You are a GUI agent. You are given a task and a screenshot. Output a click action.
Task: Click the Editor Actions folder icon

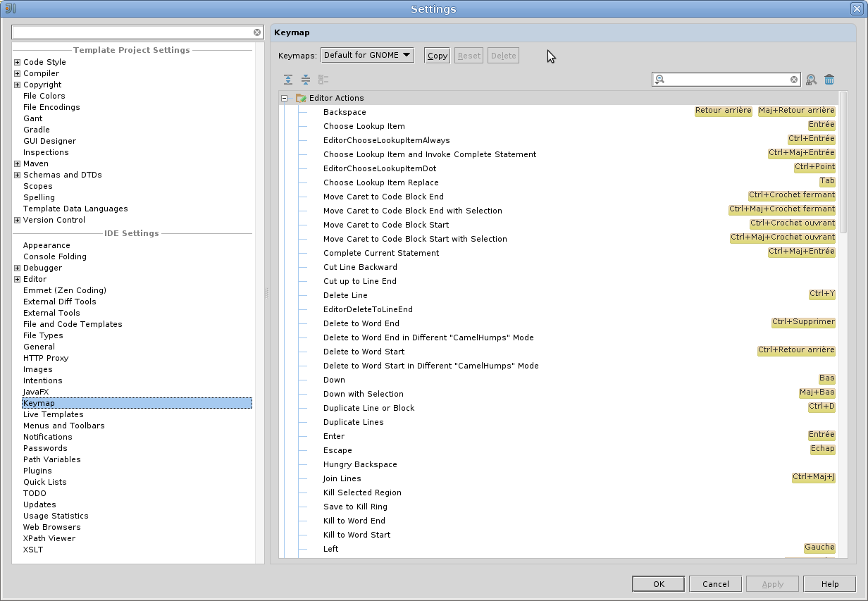point(301,98)
